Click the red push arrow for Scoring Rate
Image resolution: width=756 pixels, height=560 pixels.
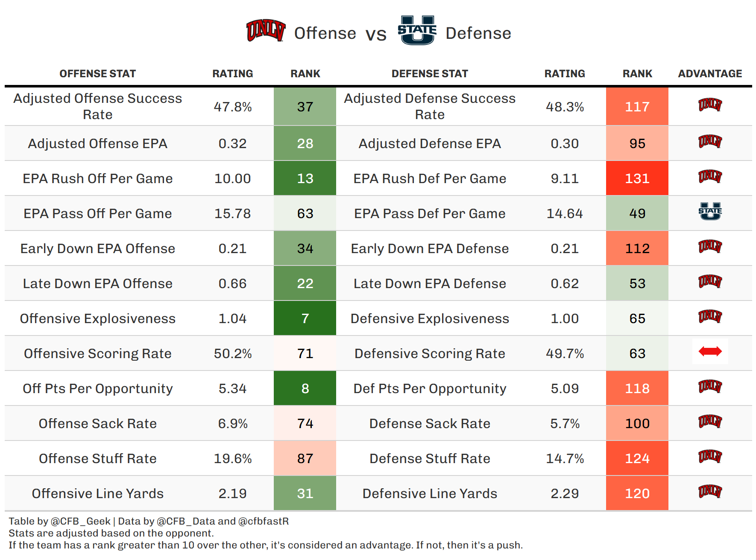pos(710,352)
